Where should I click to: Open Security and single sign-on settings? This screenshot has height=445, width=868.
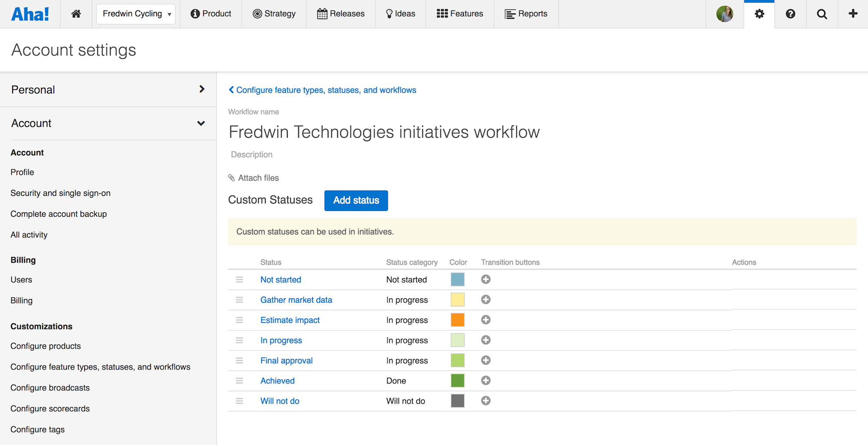(x=60, y=193)
